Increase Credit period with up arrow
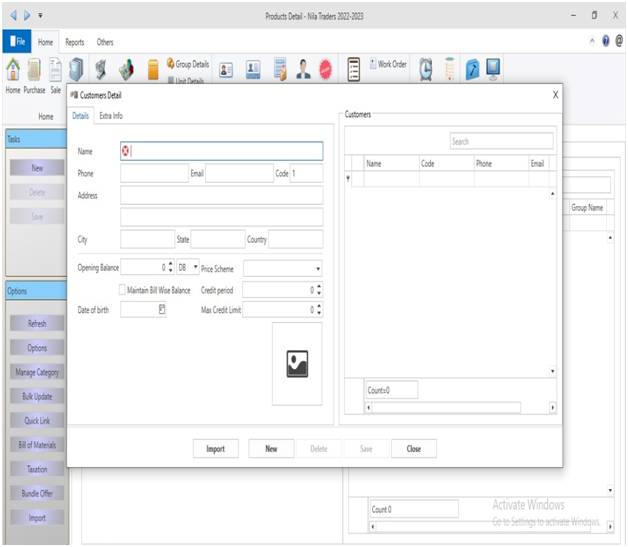 click(319, 286)
